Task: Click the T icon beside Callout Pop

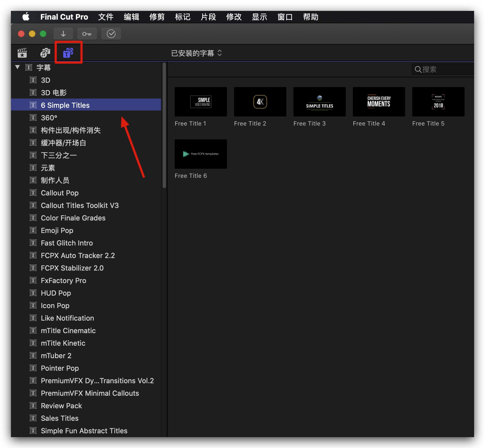Action: click(x=33, y=193)
